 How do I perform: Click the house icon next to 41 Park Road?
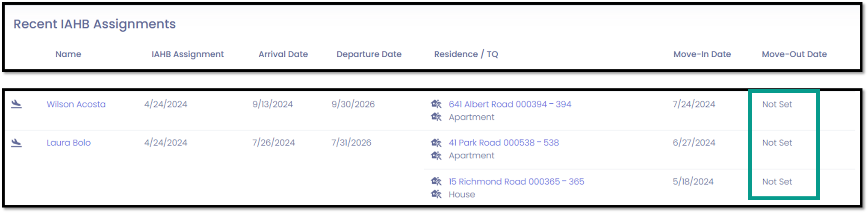[436, 142]
